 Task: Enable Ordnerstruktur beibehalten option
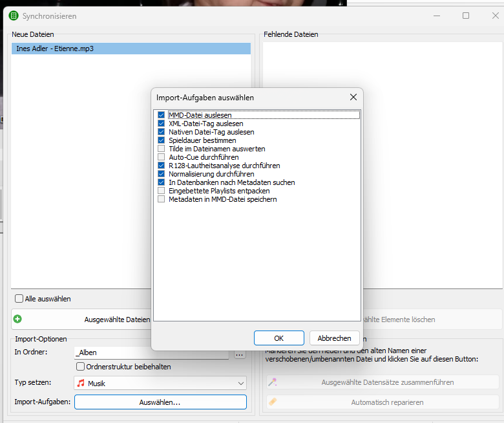point(81,367)
